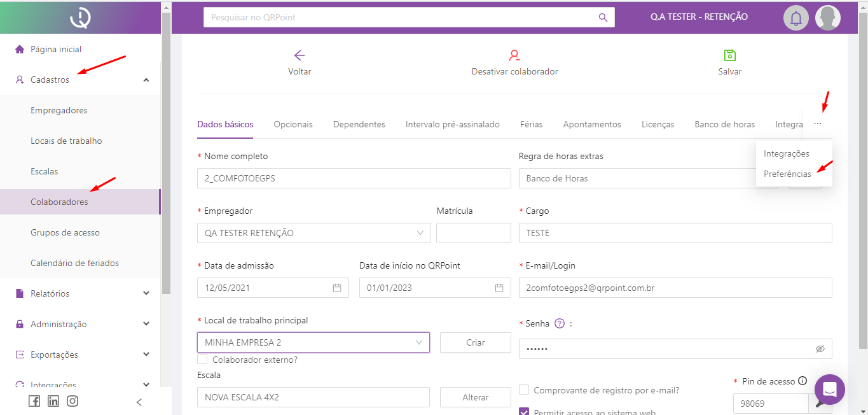The image size is (868, 415).
Task: Check the Colaborador externo checkbox
Action: (203, 360)
